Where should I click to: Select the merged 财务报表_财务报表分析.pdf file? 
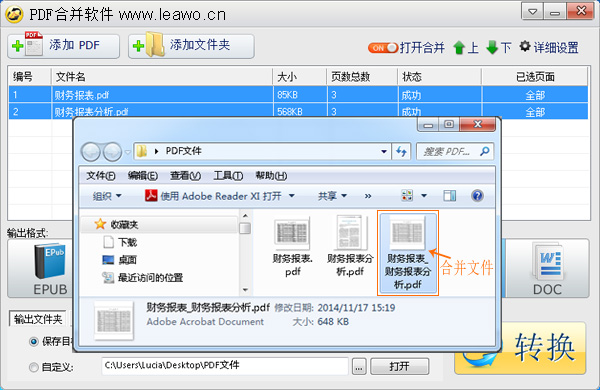click(408, 253)
